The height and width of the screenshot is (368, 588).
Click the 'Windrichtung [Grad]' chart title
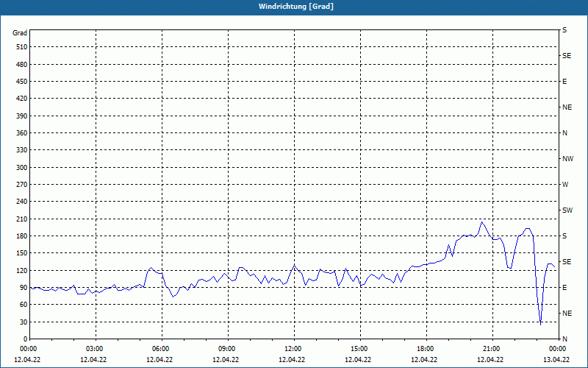[x=296, y=7]
